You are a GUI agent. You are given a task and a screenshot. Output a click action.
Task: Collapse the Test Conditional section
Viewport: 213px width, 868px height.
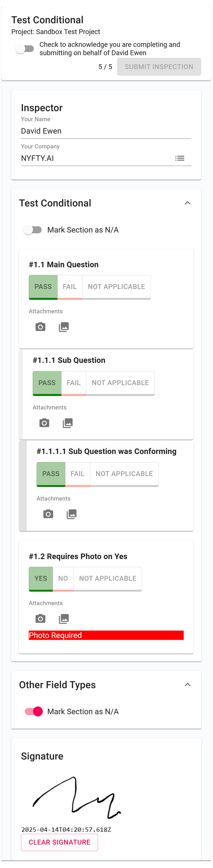[188, 202]
